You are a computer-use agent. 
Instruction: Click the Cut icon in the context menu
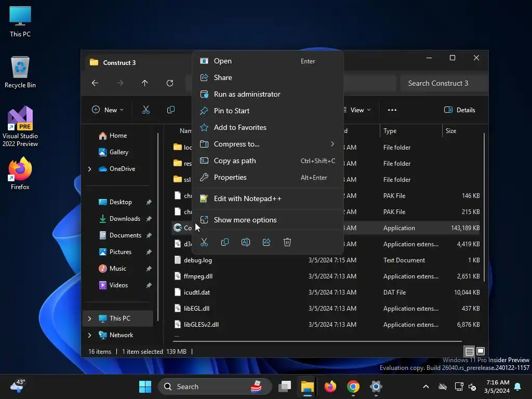pos(204,242)
